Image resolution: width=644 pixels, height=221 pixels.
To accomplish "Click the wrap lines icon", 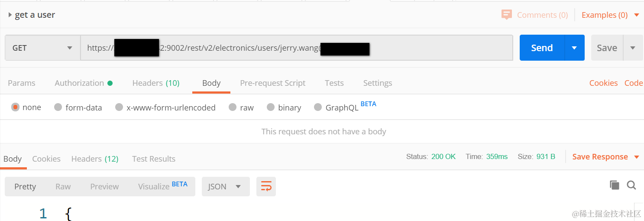I will [x=266, y=186].
